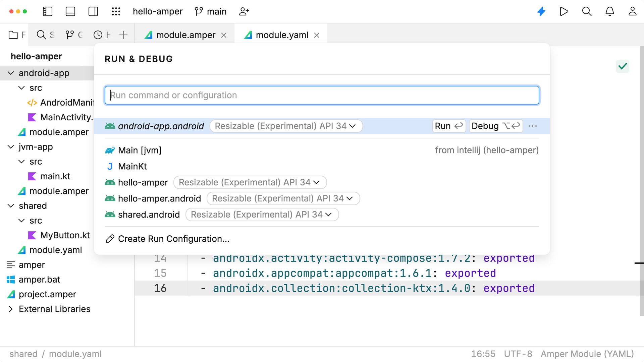
Task: Switch to Search sidebar tab
Action: 45,35
